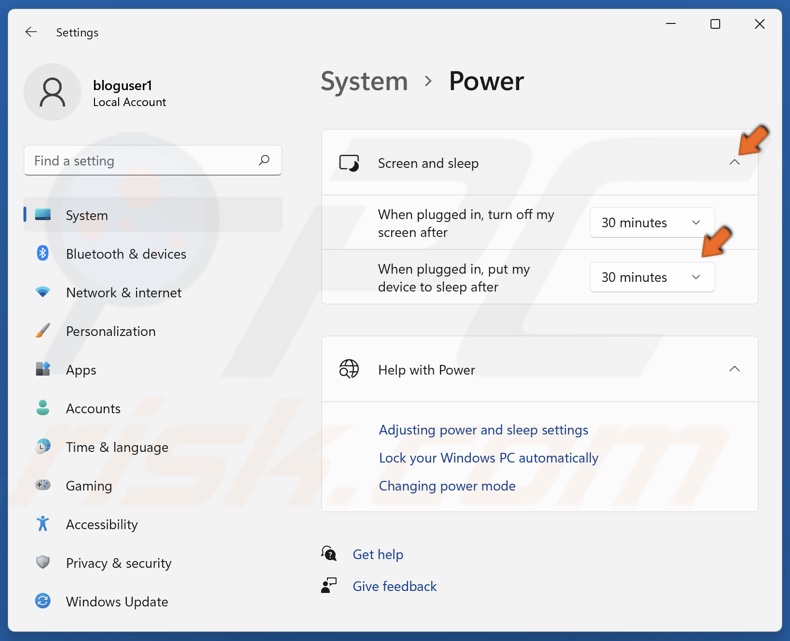This screenshot has height=641, width=790.
Task: Open Adjusting power and sleep settings link
Action: (x=483, y=430)
